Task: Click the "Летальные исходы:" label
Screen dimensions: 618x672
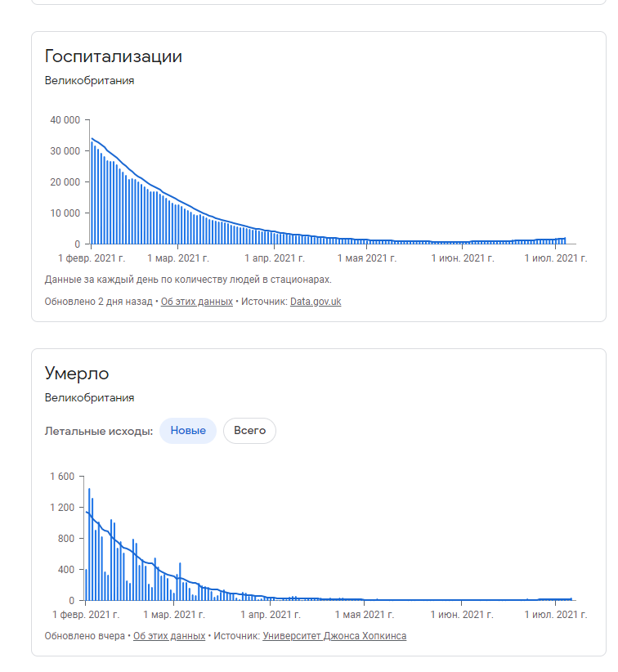Action: click(x=98, y=431)
